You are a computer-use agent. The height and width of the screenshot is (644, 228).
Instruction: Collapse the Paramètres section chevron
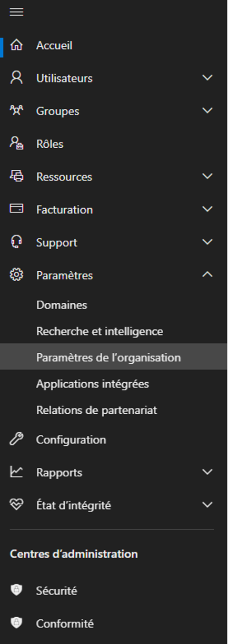point(207,274)
